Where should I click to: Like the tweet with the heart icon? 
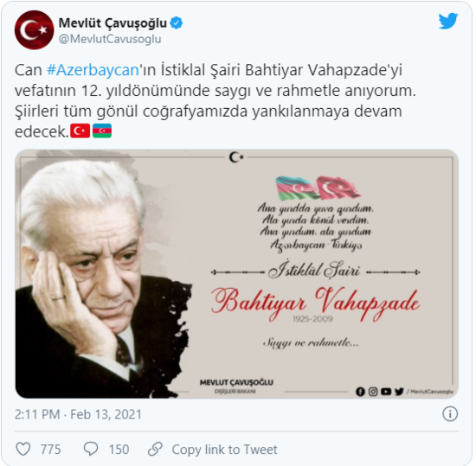coord(23,449)
